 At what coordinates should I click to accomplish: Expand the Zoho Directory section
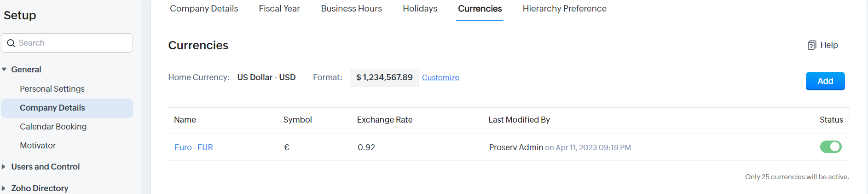tap(4, 188)
